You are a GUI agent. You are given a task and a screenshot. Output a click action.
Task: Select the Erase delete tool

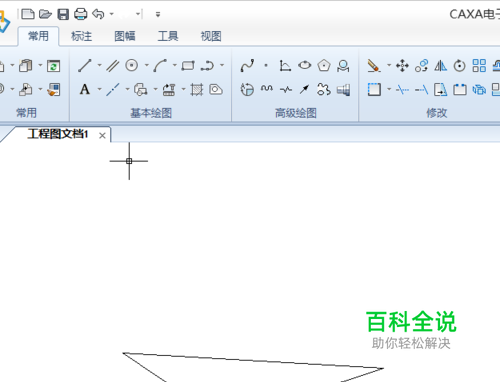click(x=374, y=65)
